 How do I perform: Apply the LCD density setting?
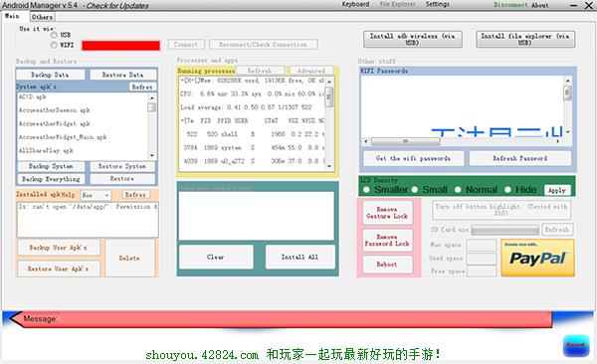(557, 190)
